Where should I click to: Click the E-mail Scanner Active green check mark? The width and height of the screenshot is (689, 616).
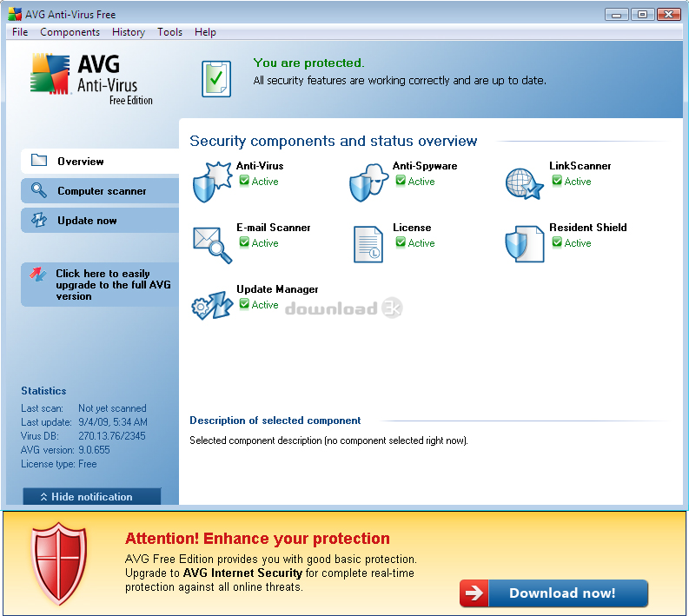point(244,242)
